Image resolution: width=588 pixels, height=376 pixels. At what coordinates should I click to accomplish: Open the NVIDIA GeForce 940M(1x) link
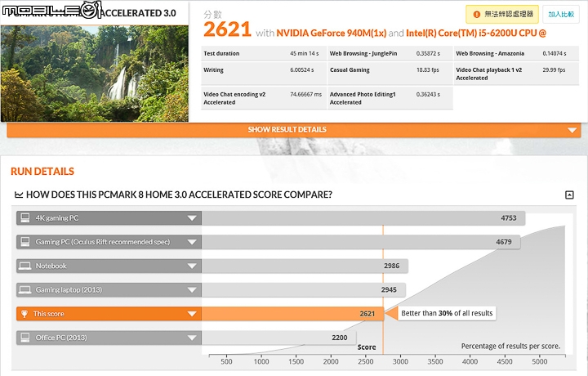click(x=331, y=33)
